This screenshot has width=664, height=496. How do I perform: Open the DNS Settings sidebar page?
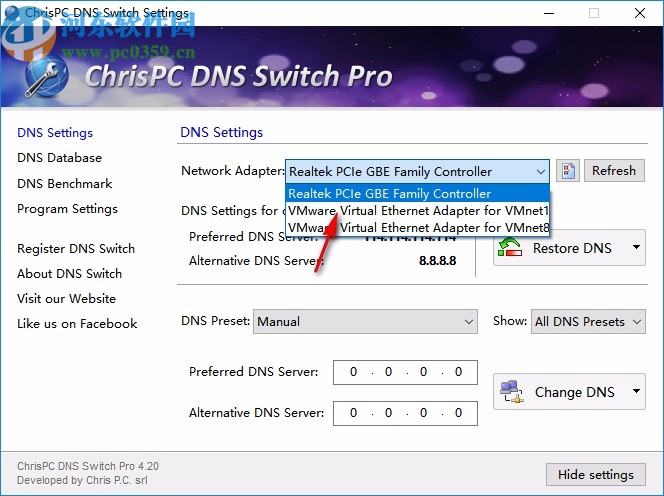(55, 133)
